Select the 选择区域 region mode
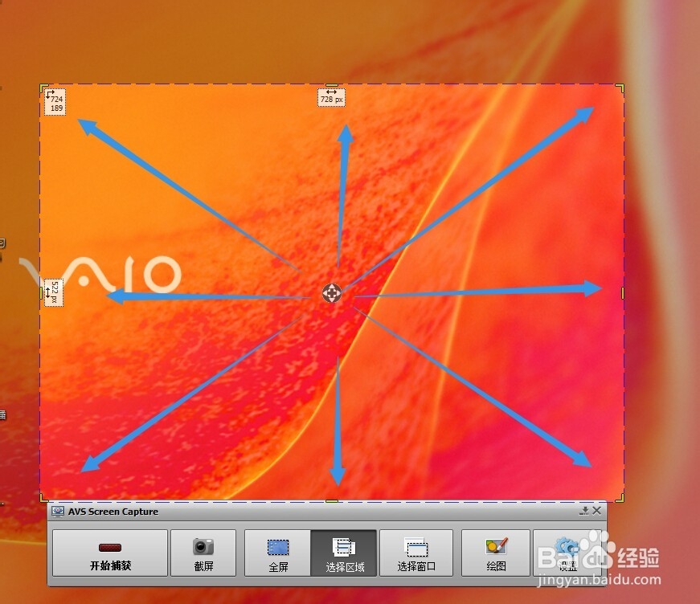Image resolution: width=700 pixels, height=604 pixels. coord(344,553)
